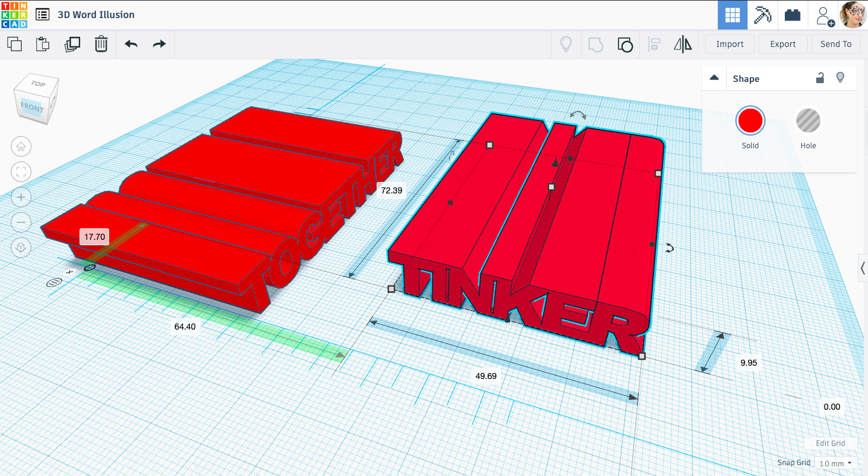The height and width of the screenshot is (476, 868).
Task: Open the user profile avatar
Action: [x=853, y=14]
